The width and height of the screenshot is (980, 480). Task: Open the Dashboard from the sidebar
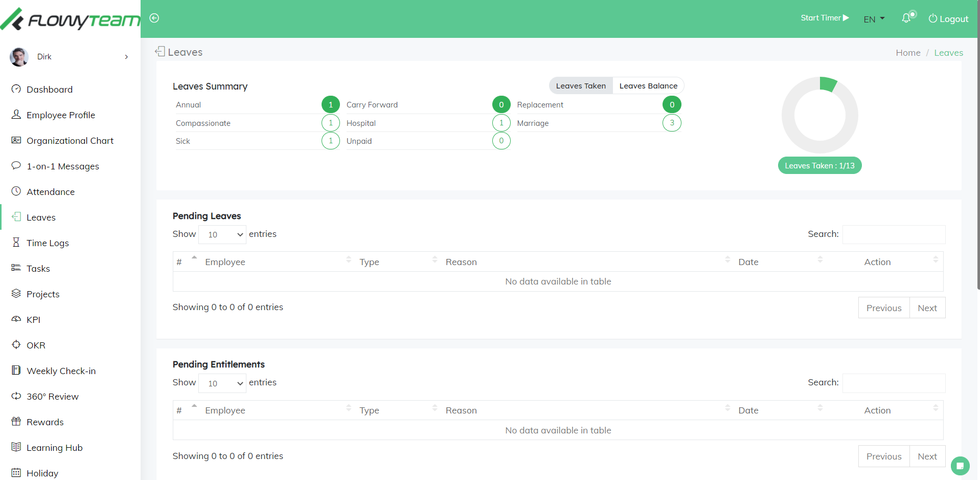49,89
